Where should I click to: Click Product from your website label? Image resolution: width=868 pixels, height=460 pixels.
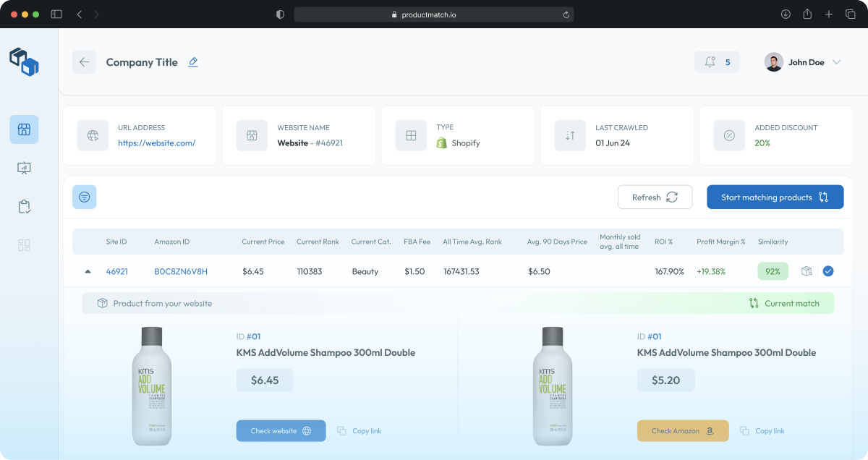pyautogui.click(x=163, y=303)
